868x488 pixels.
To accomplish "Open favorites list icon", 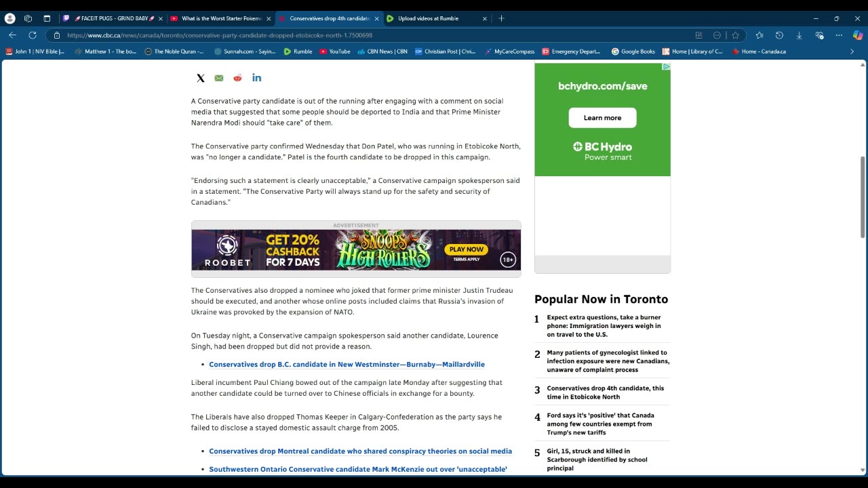I will tap(759, 35).
